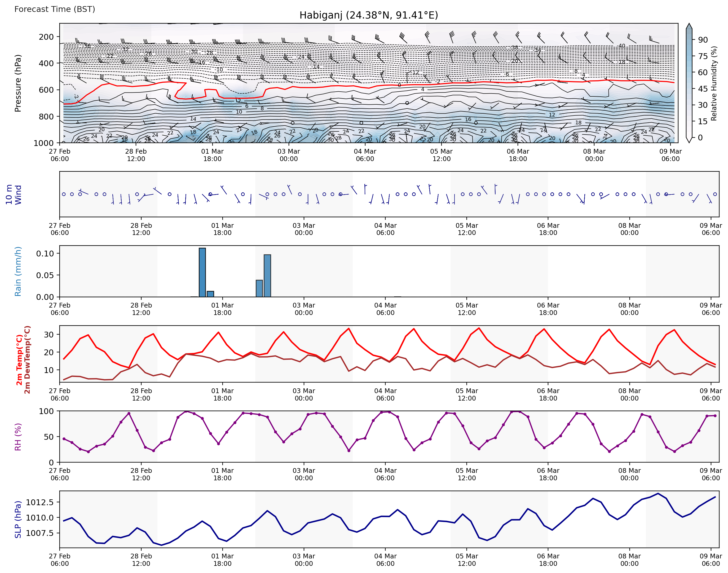Click the tallest rain bar near 01 Mar
This screenshot has height=573, width=728.
tap(202, 272)
